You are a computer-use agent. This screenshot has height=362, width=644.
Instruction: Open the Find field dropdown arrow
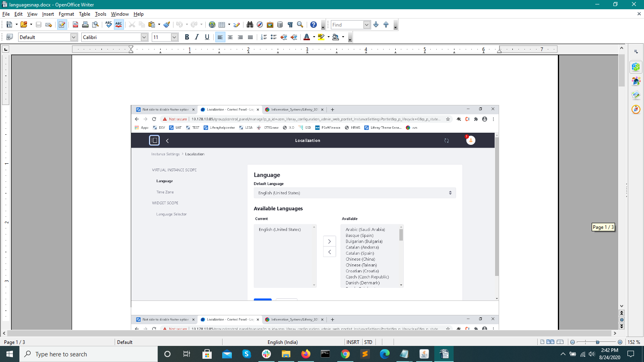pyautogui.click(x=367, y=25)
